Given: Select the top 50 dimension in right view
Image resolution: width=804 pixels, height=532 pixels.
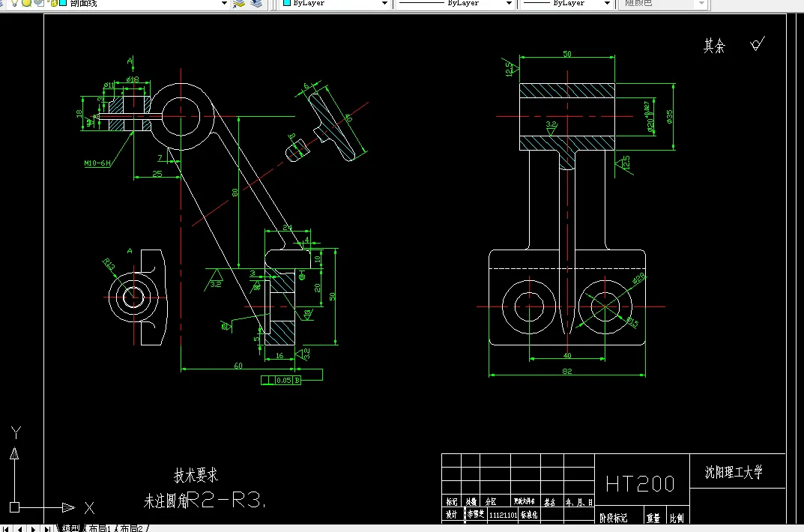Looking at the screenshot, I should [x=567, y=54].
